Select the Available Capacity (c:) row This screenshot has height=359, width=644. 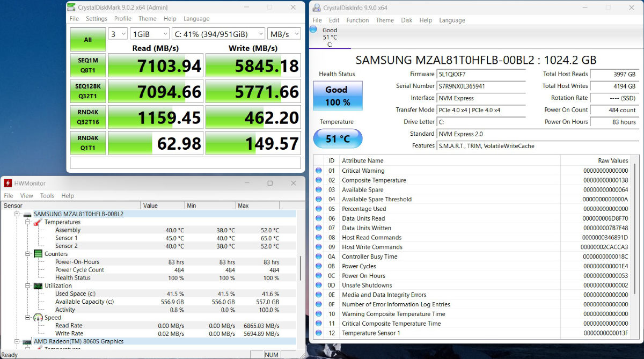(149, 302)
